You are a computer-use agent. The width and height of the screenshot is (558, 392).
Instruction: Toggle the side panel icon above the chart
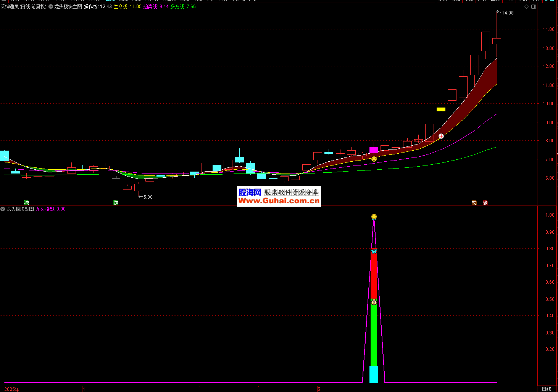tap(534, 6)
